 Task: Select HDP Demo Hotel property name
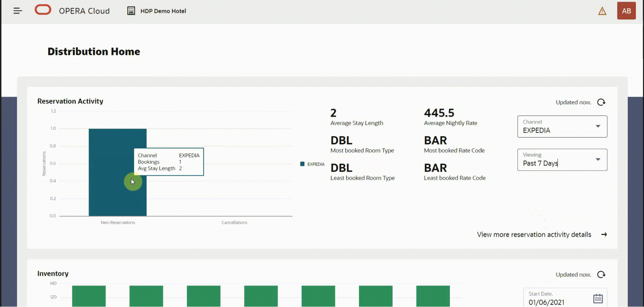pos(163,11)
